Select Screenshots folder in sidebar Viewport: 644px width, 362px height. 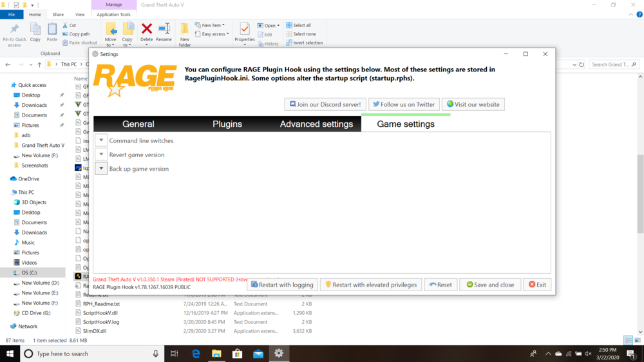(x=35, y=166)
